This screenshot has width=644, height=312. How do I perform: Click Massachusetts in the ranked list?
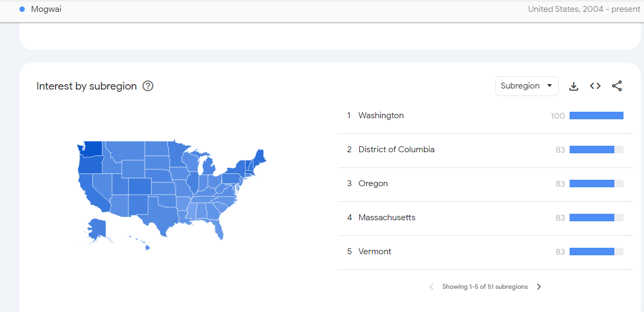point(387,218)
